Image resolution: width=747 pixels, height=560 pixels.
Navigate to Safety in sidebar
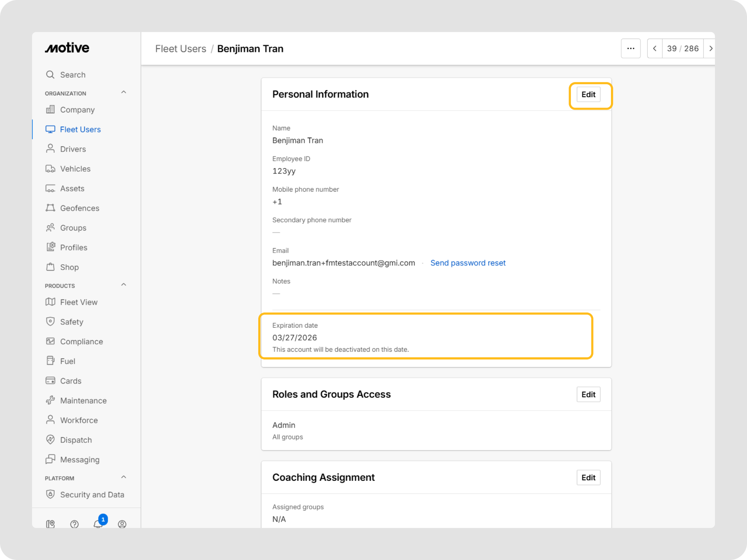(x=71, y=322)
